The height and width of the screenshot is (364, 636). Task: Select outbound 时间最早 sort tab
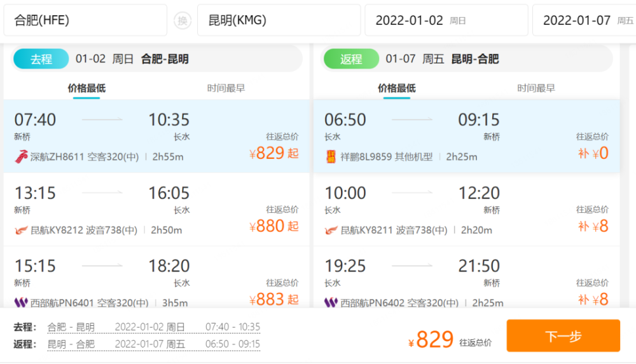(x=226, y=88)
